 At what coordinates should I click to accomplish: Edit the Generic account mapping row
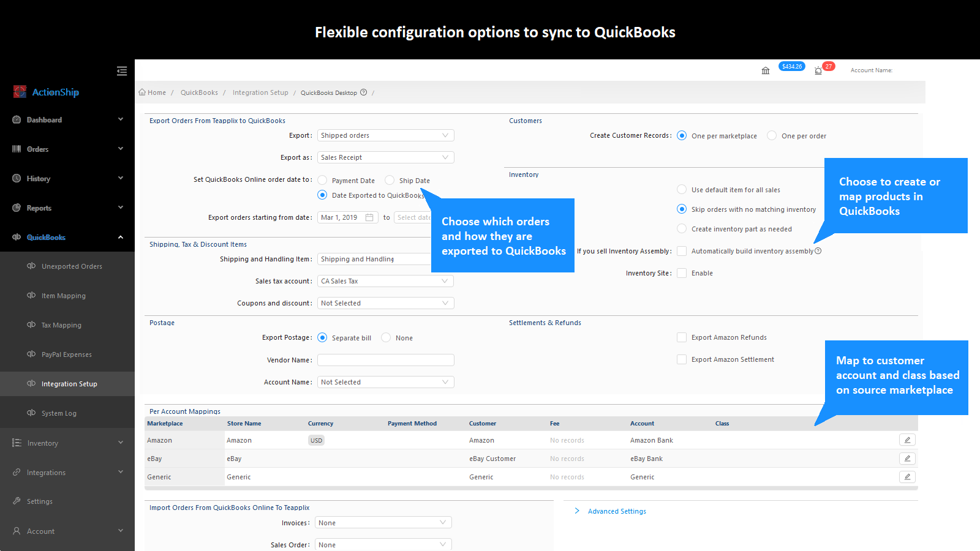907,476
